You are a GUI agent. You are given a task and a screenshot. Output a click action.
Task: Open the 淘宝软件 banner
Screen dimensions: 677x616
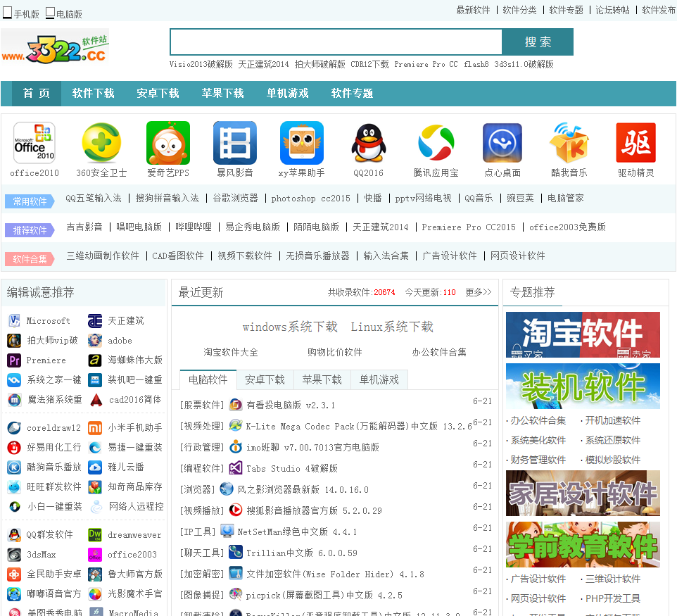[583, 335]
